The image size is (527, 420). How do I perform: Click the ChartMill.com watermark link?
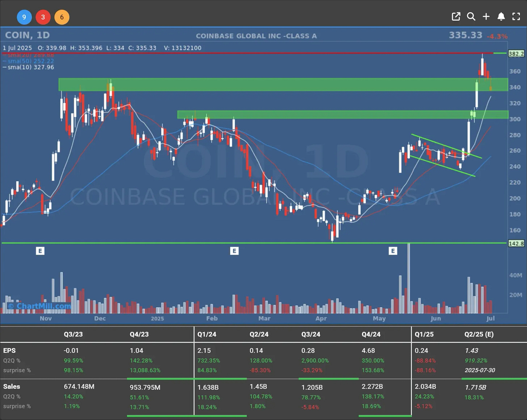[39, 306]
